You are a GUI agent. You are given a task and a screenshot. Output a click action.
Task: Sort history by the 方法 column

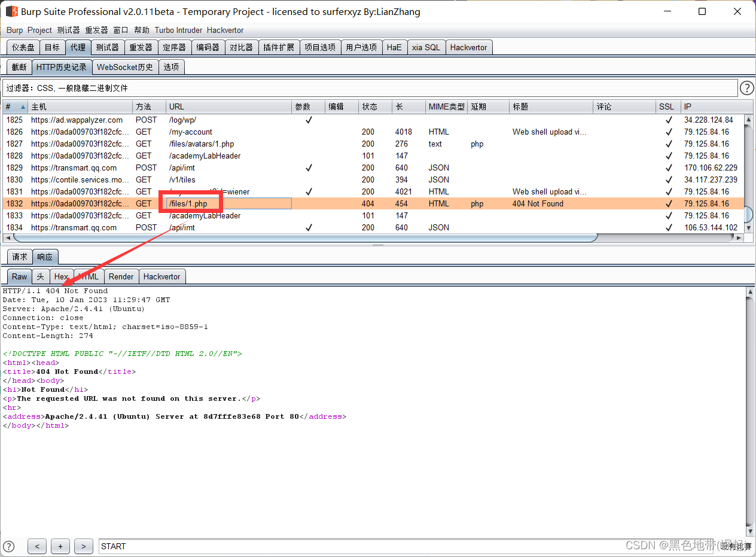pyautogui.click(x=150, y=106)
